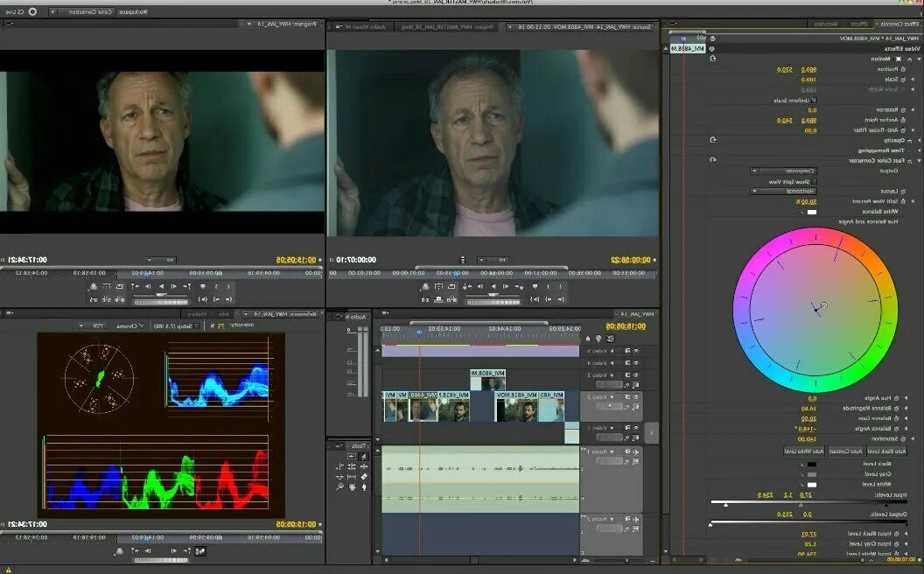This screenshot has height=574, width=924.
Task: Click the Auto Contrast button
Action: coord(845,451)
